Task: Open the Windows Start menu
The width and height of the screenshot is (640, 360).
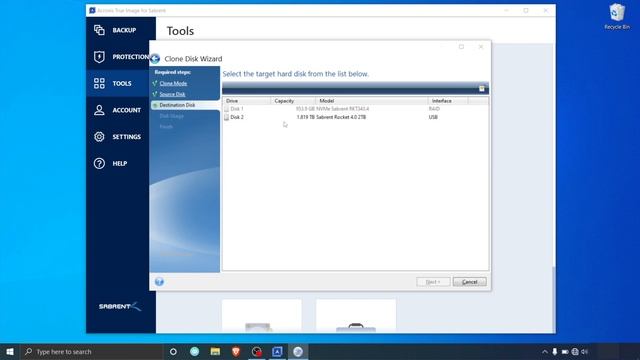Action: coord(10,351)
